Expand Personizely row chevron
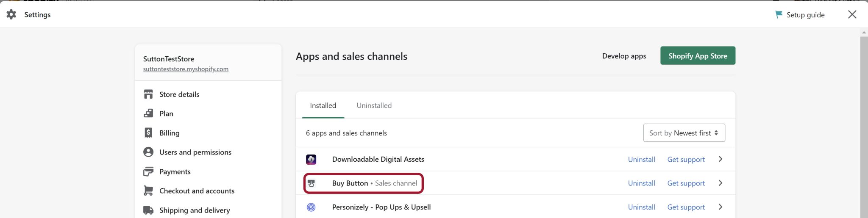Screen dimensions: 868x218 (721, 207)
